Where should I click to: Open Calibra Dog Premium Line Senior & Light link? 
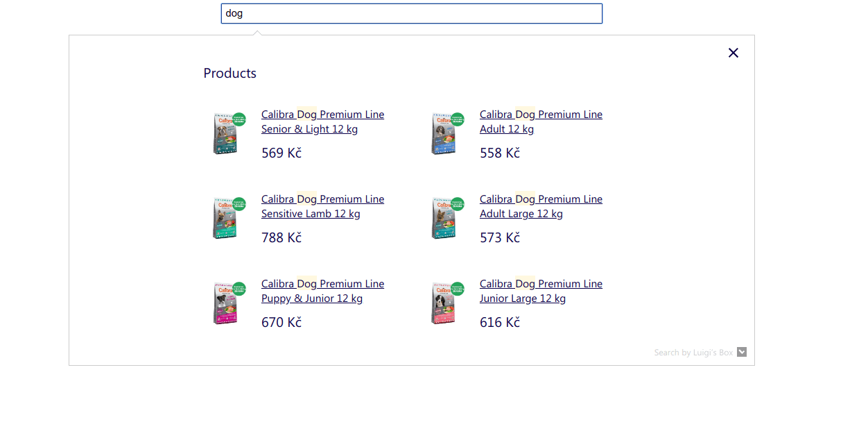pos(322,121)
